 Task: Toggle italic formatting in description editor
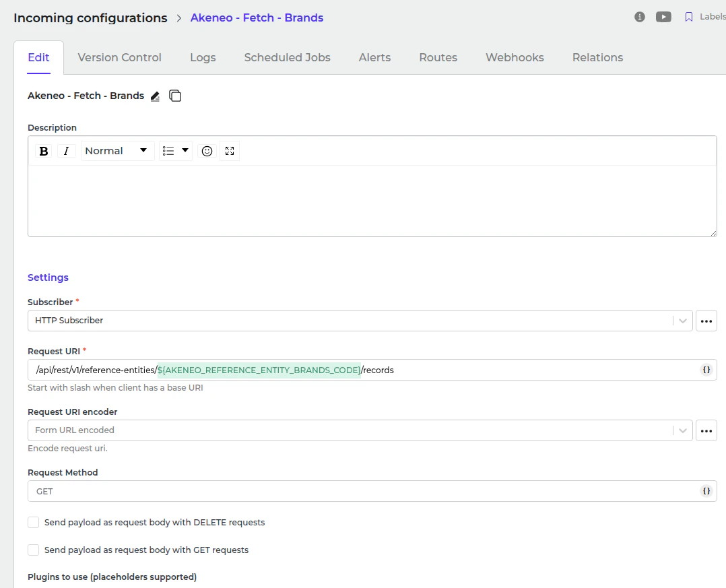coord(66,151)
